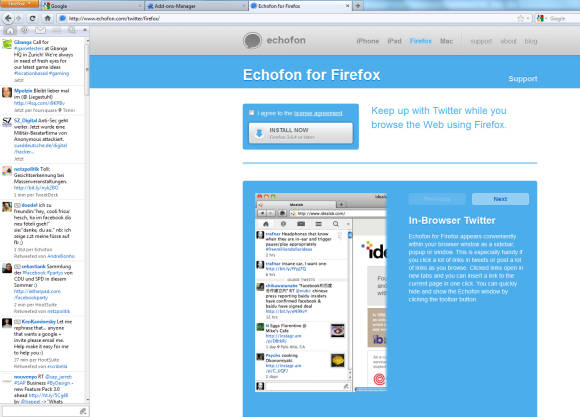
Task: Select the Echofon for Firefox tab
Action: 300,6
